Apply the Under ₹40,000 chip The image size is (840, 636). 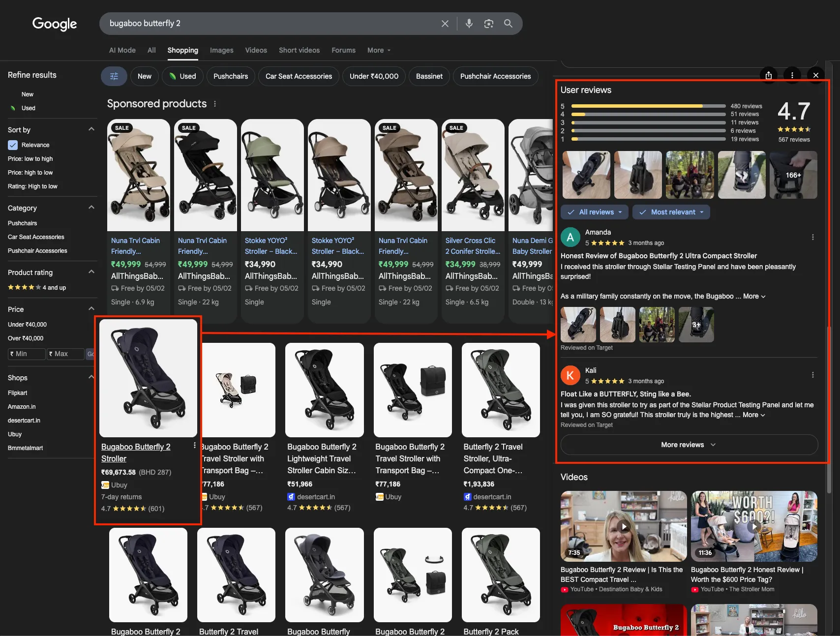[374, 76]
